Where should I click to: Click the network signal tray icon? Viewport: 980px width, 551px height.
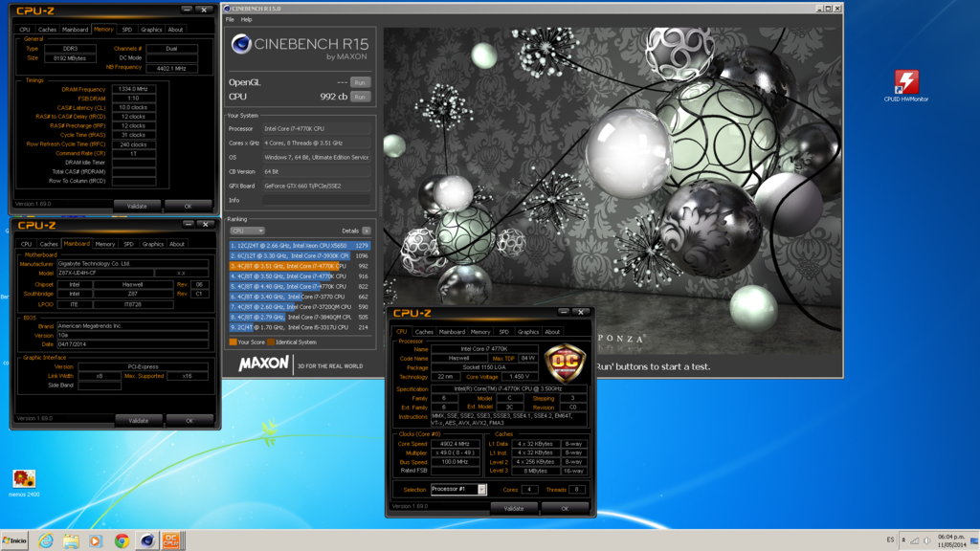914,540
